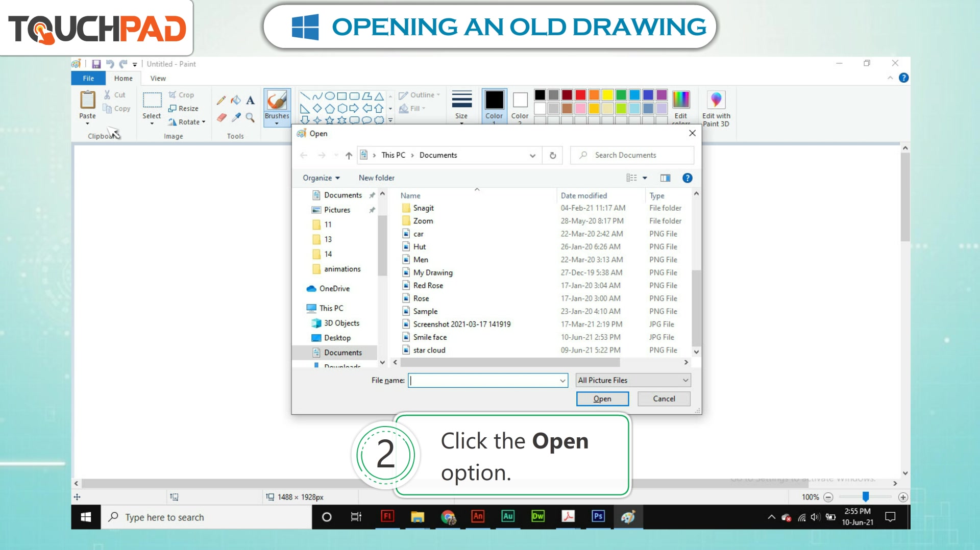980x550 pixels.
Task: Expand the Select tool options
Action: pyautogui.click(x=152, y=123)
